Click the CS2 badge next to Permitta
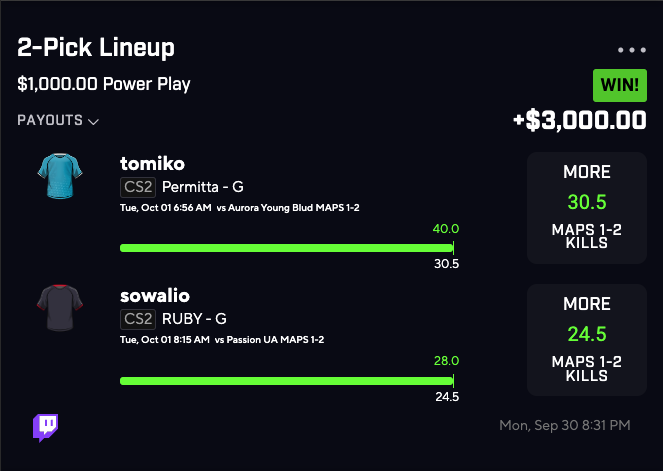This screenshot has width=663, height=471. point(137,187)
